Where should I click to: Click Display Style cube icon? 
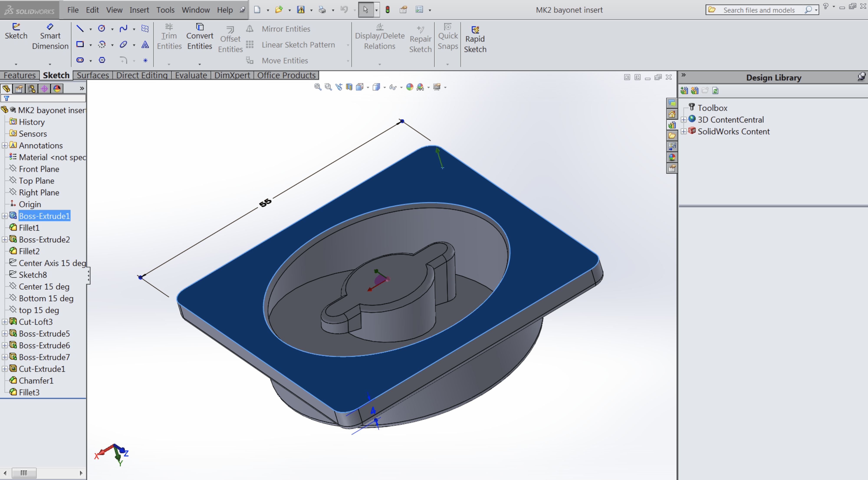(x=376, y=87)
